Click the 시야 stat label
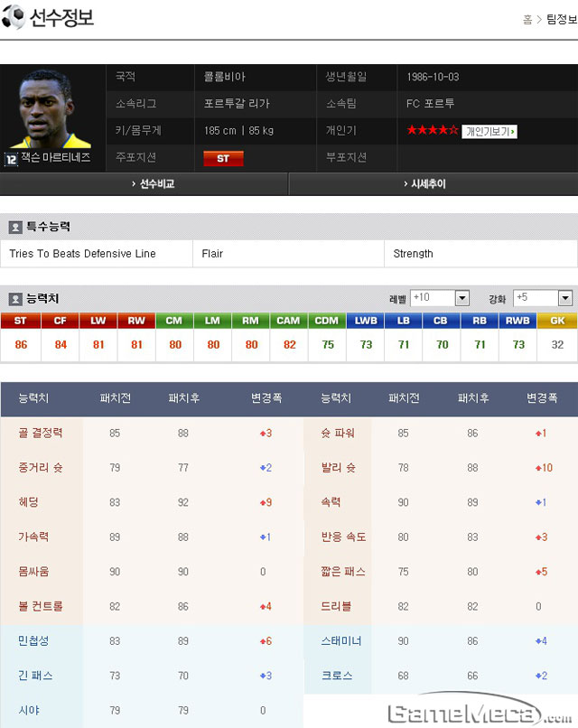Image resolution: width=578 pixels, height=728 pixels. [29, 710]
